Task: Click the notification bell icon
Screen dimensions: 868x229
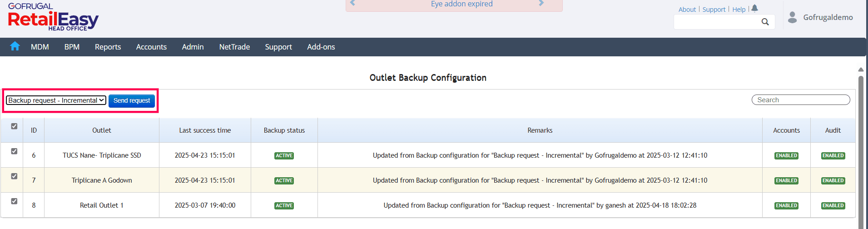Action: pos(755,8)
